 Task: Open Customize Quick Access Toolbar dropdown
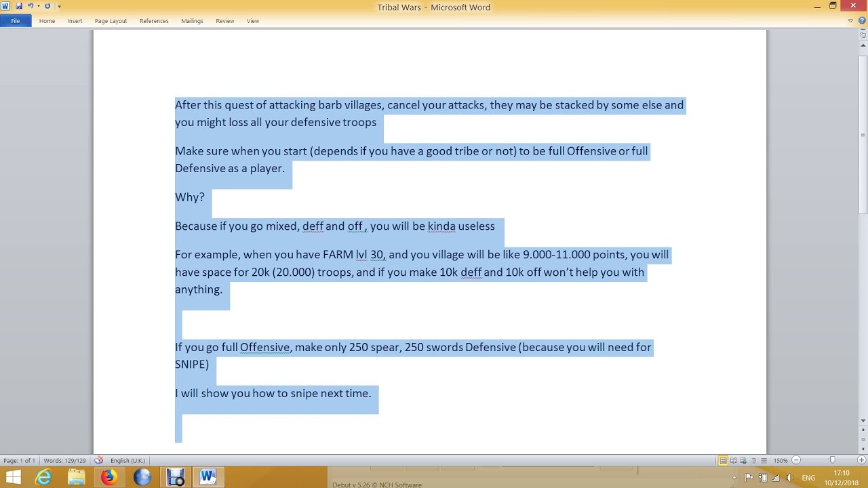coord(59,6)
